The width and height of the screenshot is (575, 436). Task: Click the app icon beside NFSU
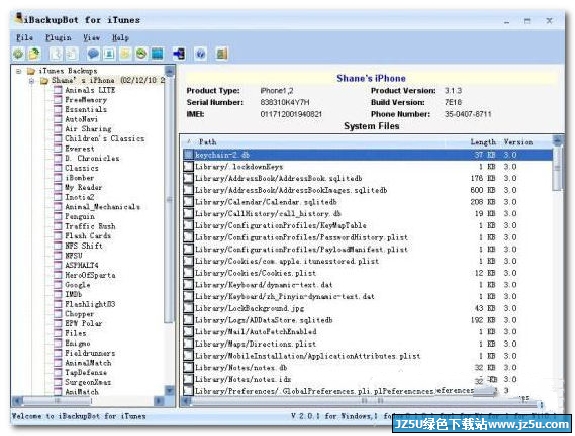(x=58, y=256)
